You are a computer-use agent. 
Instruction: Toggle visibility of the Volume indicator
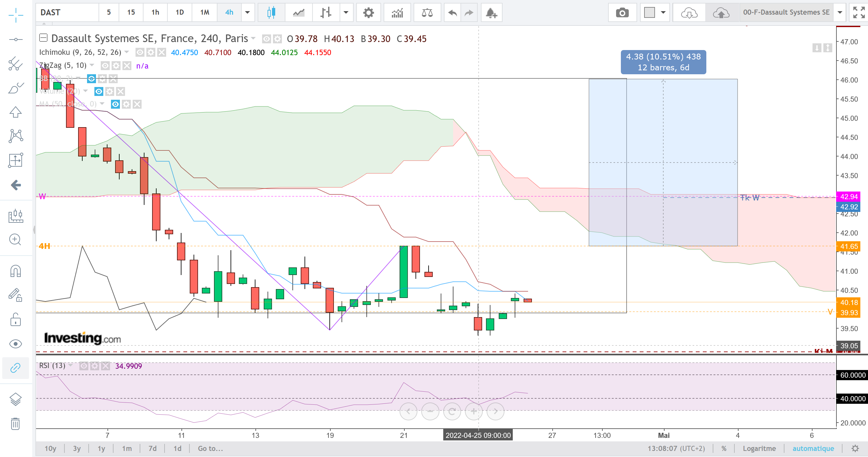[x=99, y=91]
